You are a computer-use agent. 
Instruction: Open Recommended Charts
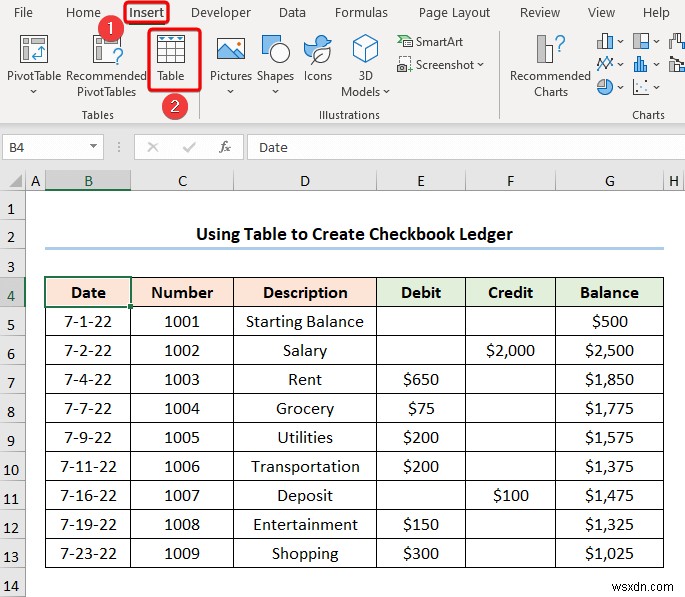click(x=550, y=66)
